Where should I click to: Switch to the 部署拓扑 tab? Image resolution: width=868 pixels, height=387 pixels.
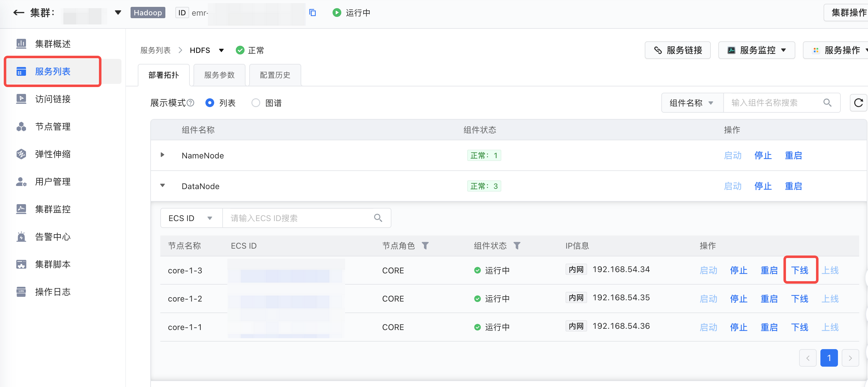click(x=164, y=75)
